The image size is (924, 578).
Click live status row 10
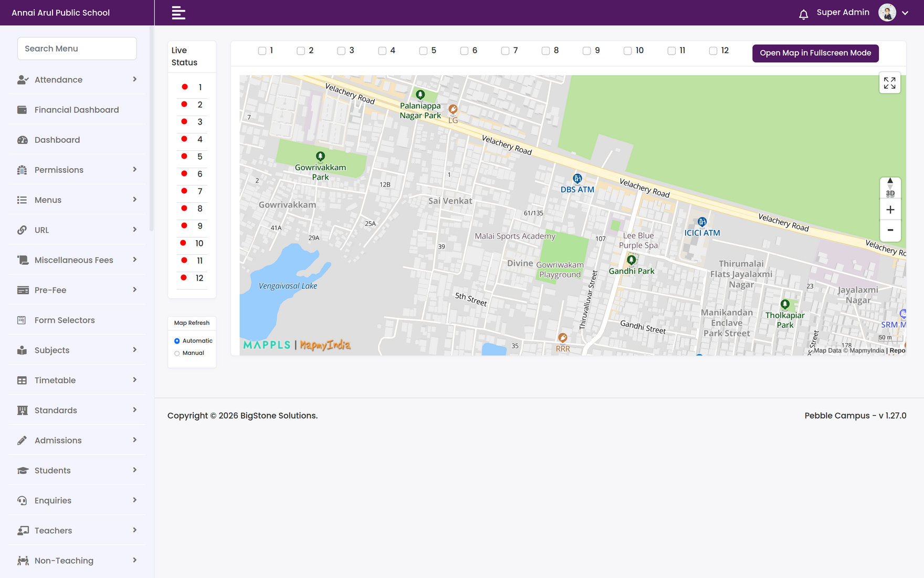pos(192,243)
